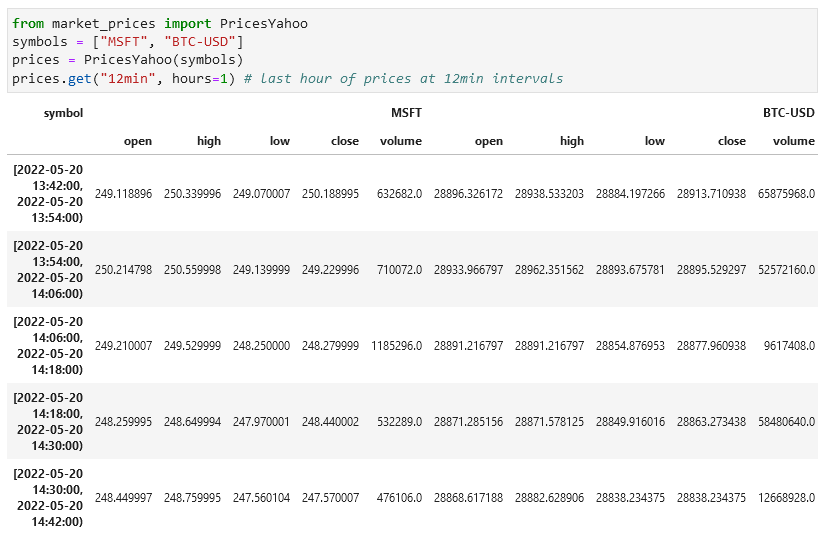
Task: Click the MSFT close column header
Action: [345, 141]
